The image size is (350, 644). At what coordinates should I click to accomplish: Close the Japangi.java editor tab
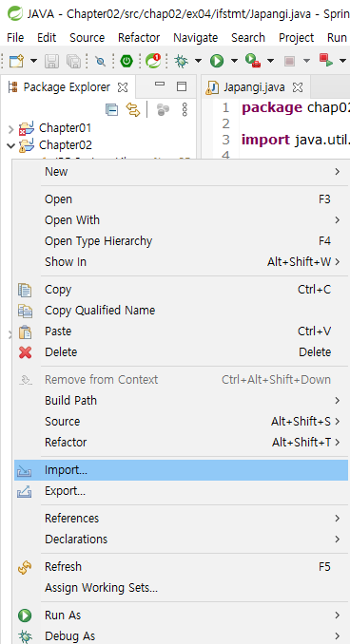point(298,87)
